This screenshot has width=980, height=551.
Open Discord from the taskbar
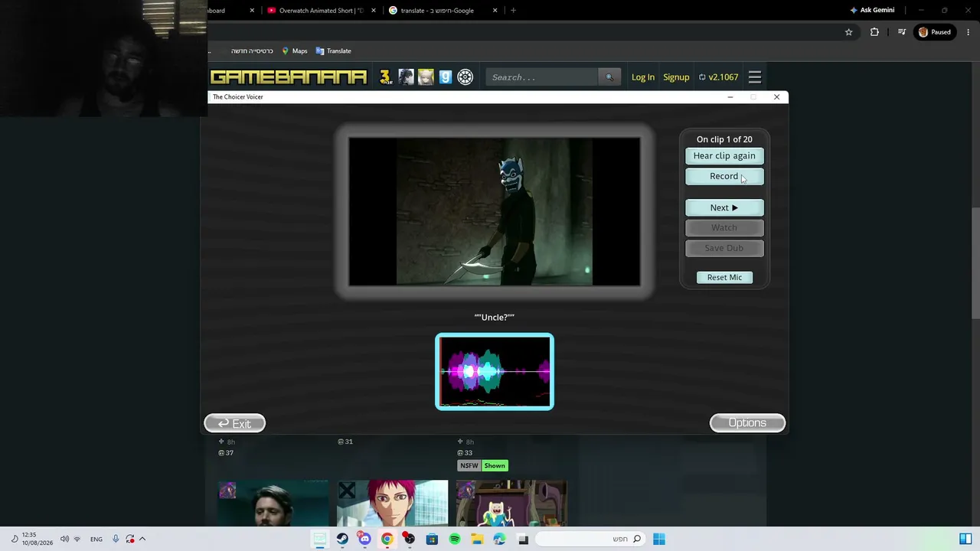[364, 540]
